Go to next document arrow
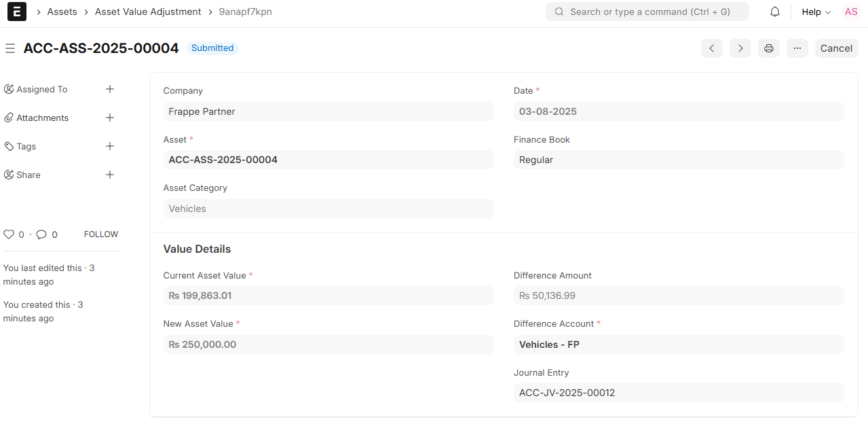Screen dimensions: 868x428 (740, 48)
